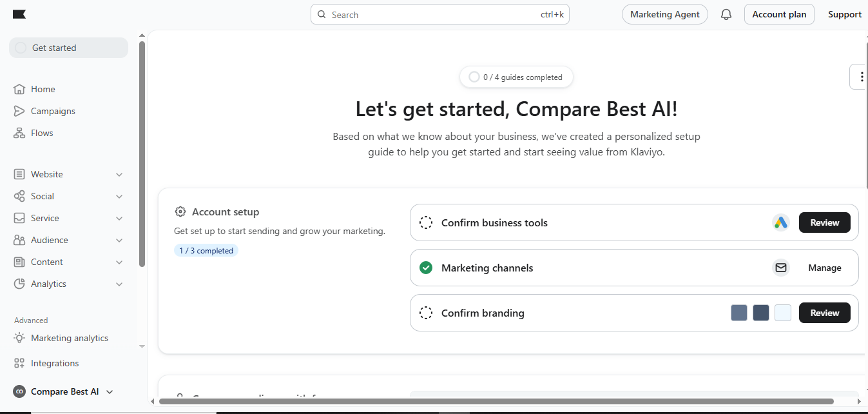Viewport: 868px width, 414px height.
Task: Click the Home house icon
Action: click(x=19, y=89)
